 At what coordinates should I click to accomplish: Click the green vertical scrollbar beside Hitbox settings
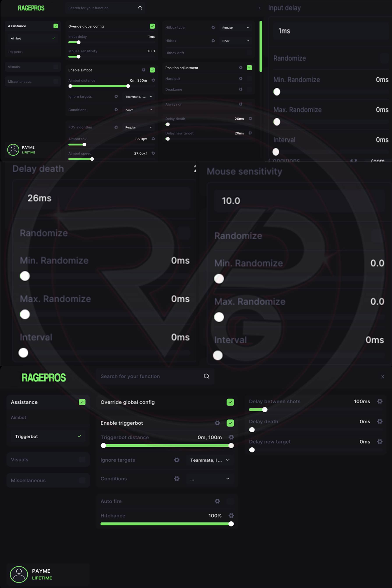(x=261, y=46)
